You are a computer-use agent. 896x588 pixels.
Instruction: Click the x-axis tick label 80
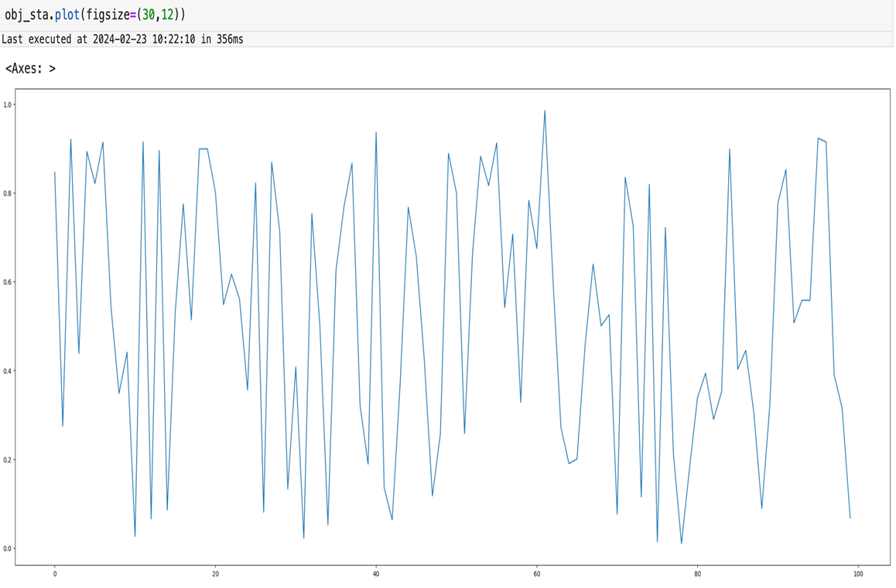tap(697, 574)
